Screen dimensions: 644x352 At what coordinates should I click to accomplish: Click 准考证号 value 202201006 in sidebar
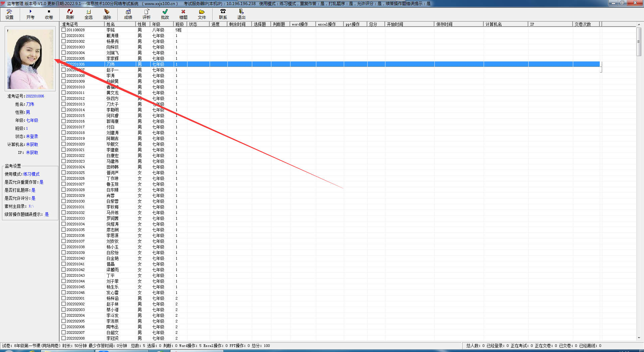point(35,96)
